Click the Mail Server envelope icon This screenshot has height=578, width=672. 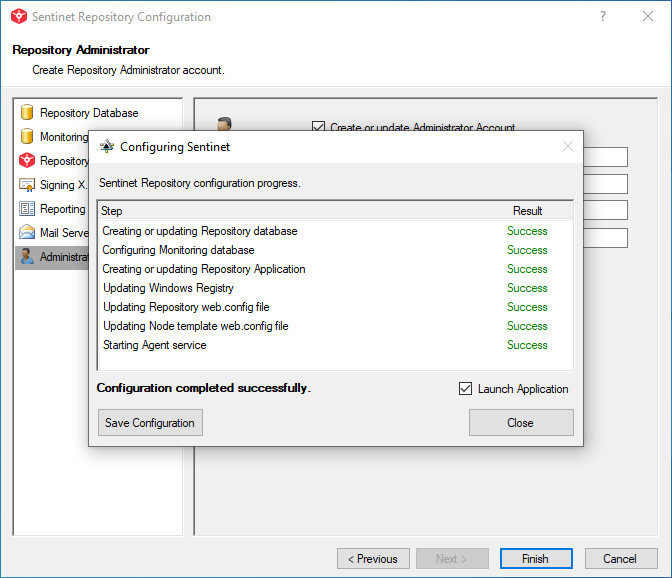(27, 232)
